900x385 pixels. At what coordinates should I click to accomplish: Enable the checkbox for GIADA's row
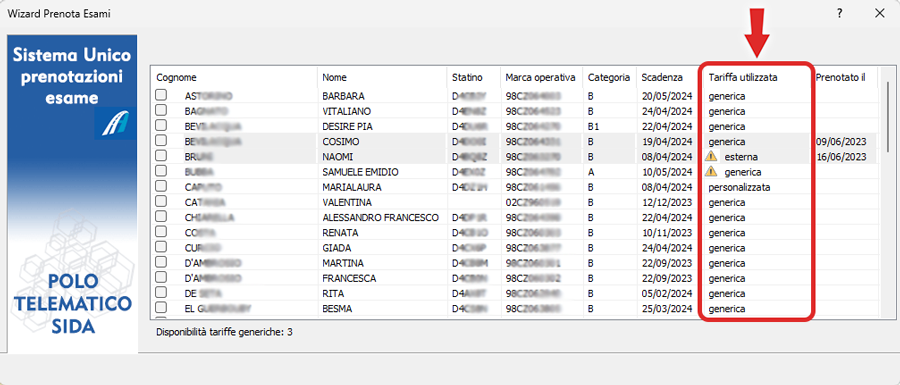(x=161, y=247)
